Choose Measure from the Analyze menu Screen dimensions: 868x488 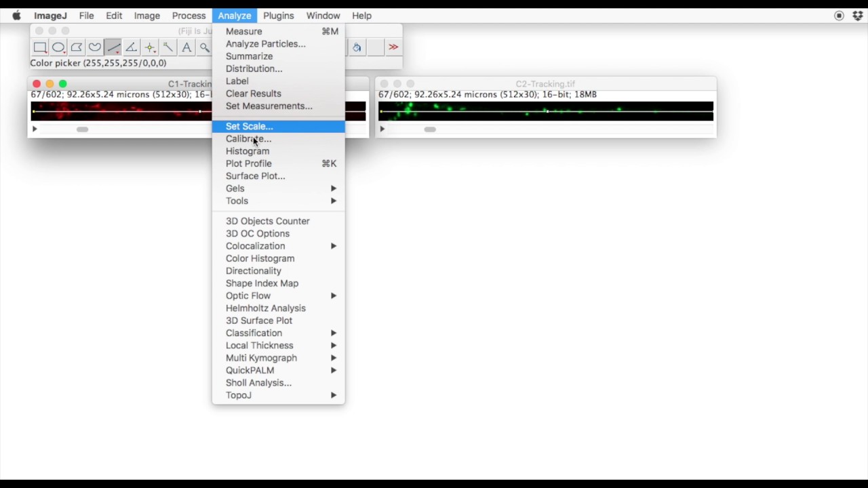tap(278, 31)
